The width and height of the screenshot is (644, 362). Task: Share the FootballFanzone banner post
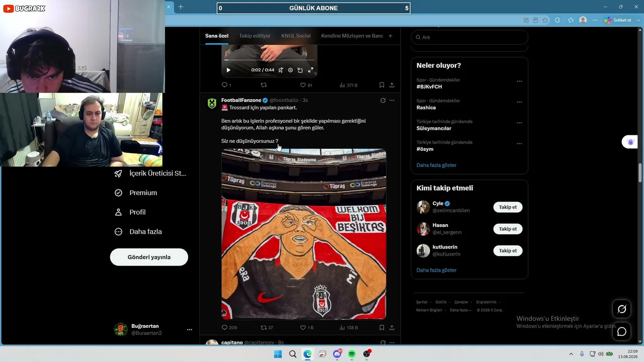point(391,327)
